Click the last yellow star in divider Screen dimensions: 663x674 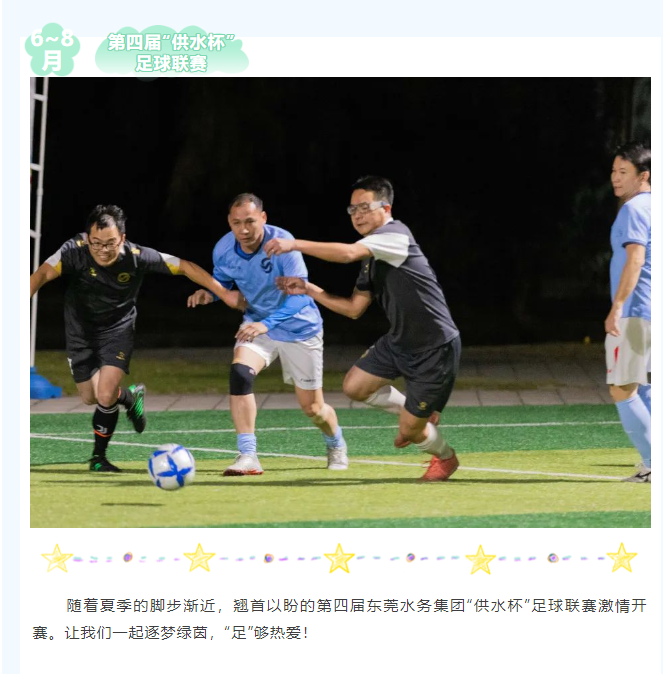[x=621, y=558]
